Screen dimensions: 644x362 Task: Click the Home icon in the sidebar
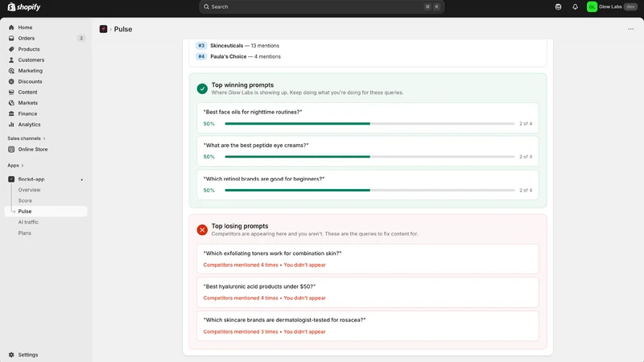11,27
